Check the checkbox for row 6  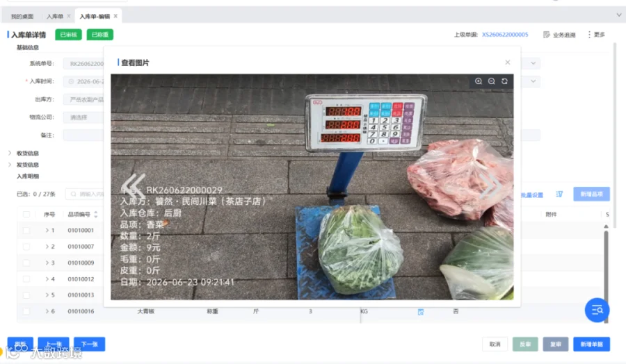click(26, 311)
